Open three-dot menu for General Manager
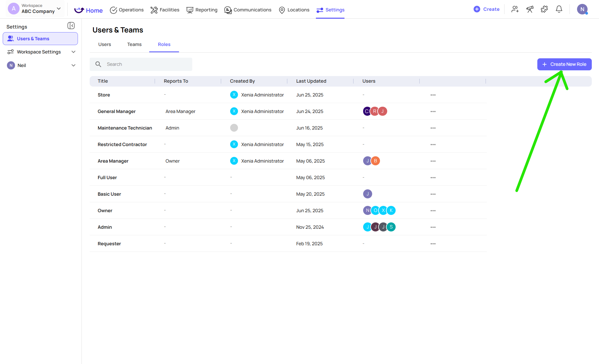Viewport: 599px width, 364px height. point(433,112)
